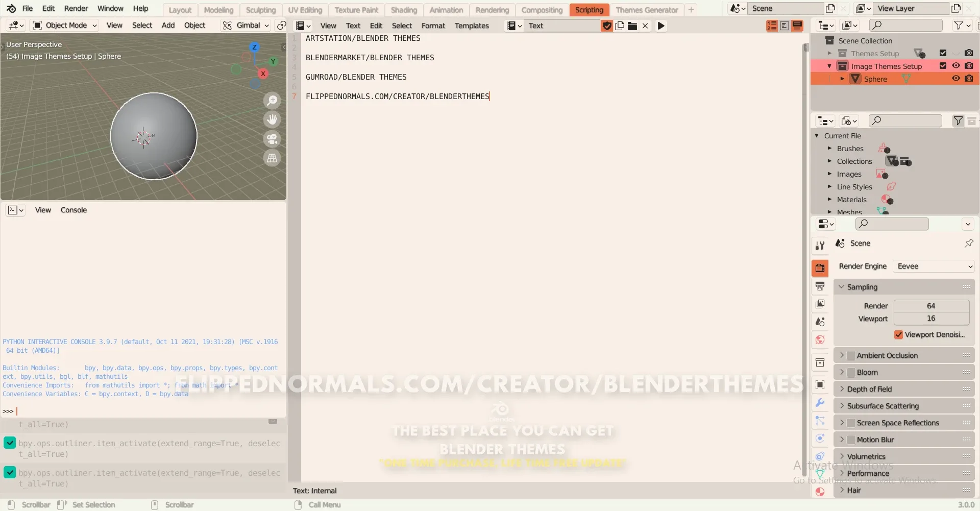
Task: Activate the viewport zoom magnifier icon
Action: (273, 101)
